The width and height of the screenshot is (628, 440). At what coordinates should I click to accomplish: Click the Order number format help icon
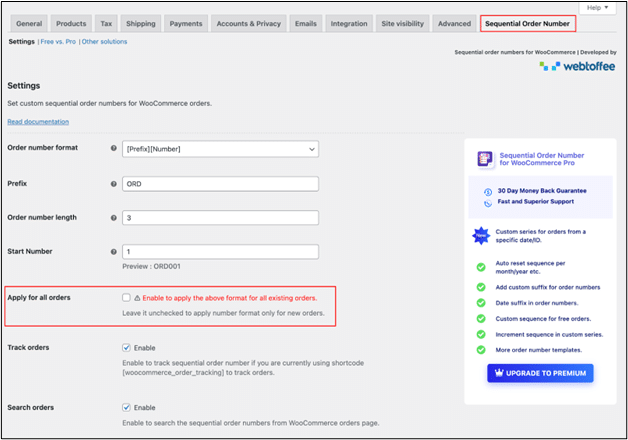(x=114, y=148)
